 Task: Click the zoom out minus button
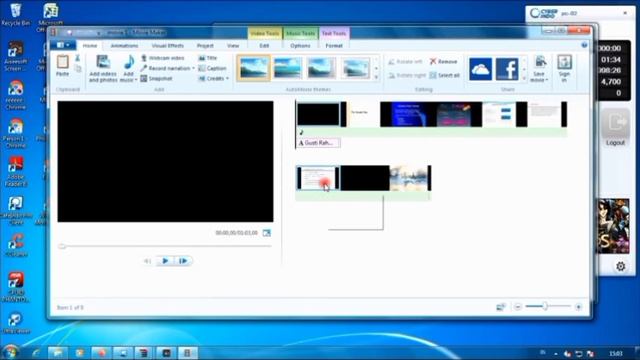pos(518,307)
